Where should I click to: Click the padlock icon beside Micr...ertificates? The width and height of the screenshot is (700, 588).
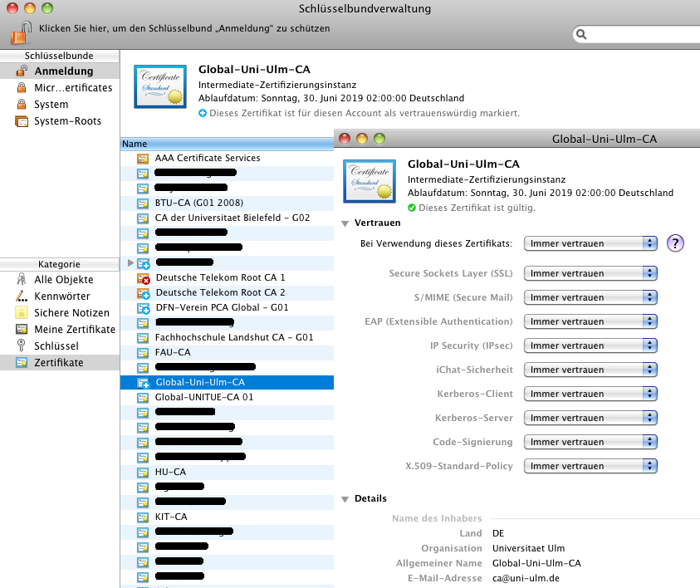(22, 87)
